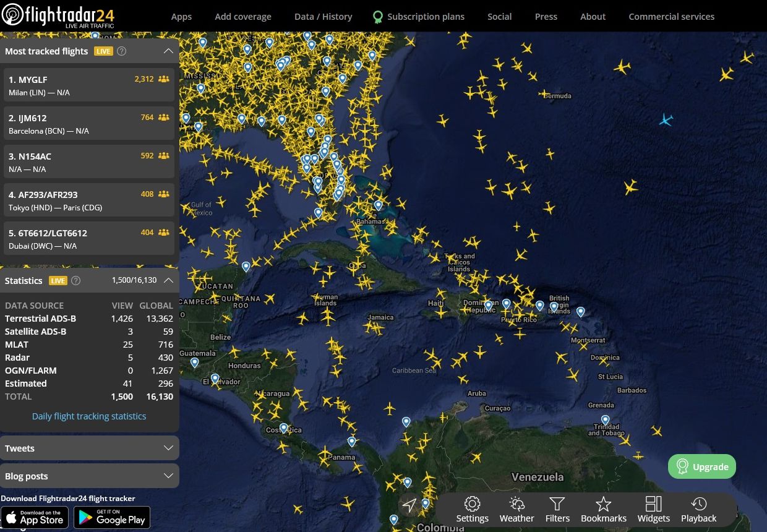Open the Bookmarks star icon

604,504
